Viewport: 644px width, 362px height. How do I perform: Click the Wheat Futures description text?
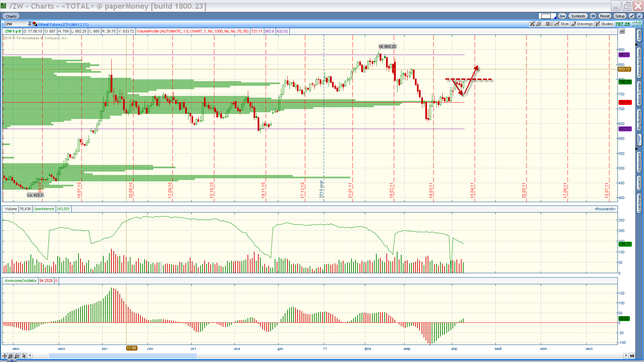(x=63, y=24)
